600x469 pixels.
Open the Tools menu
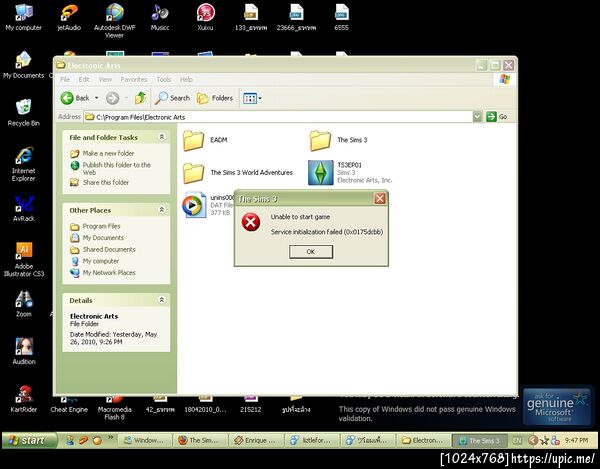(164, 80)
